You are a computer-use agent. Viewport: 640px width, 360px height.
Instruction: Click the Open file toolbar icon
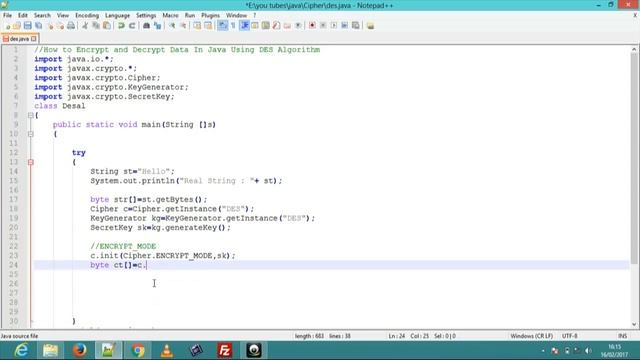click(17, 26)
